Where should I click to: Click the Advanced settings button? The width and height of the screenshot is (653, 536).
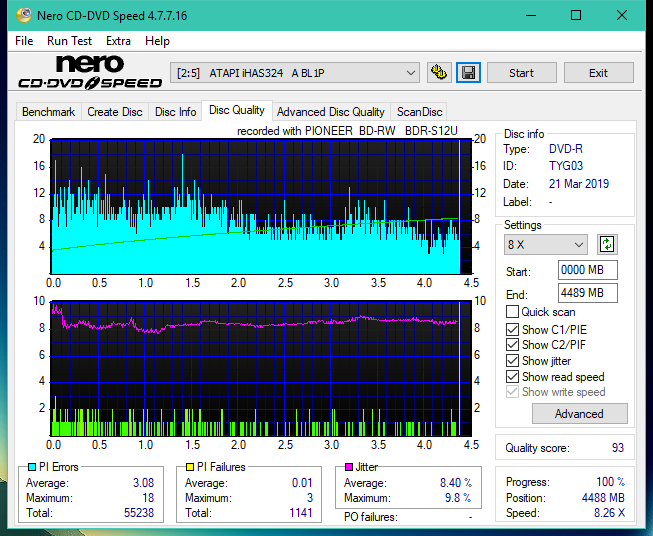tap(579, 414)
